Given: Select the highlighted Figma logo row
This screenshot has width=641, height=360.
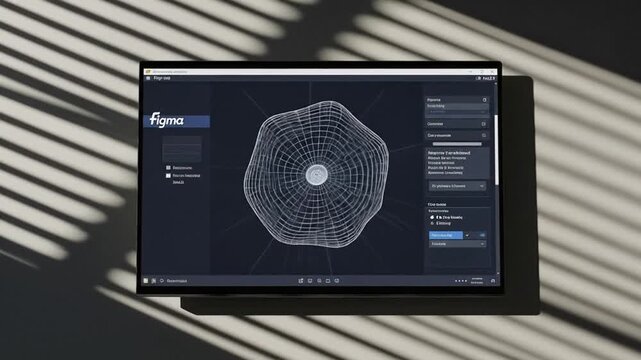Looking at the screenshot, I should click(x=177, y=121).
